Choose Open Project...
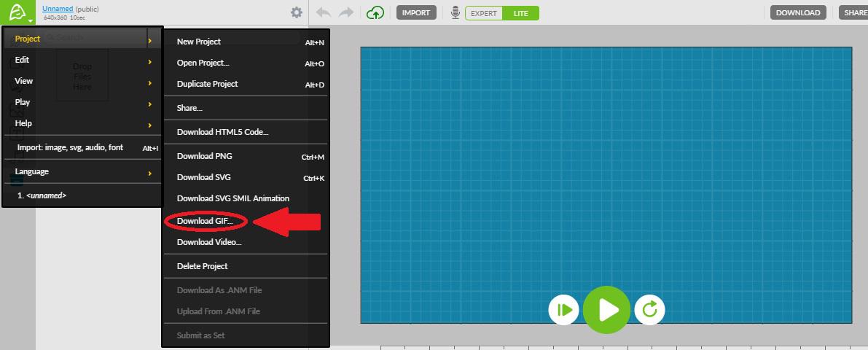Screen dimensions: 868x350 coord(245,63)
